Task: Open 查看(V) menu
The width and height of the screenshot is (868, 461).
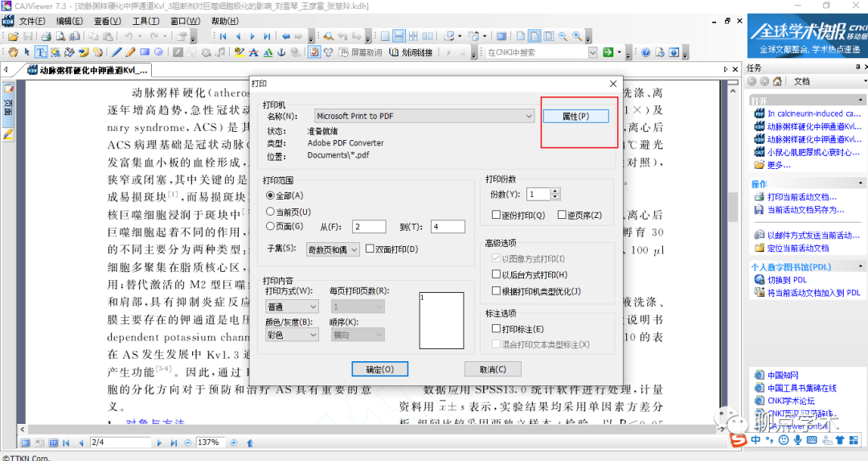Action: pos(108,21)
